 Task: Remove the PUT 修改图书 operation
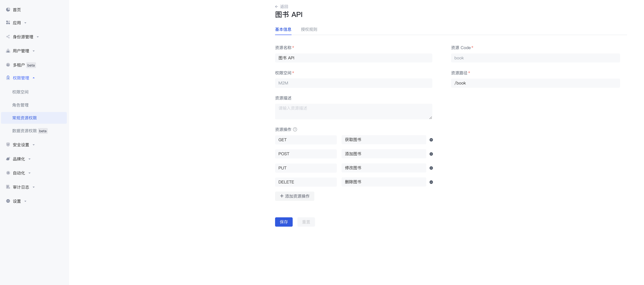[x=431, y=168]
